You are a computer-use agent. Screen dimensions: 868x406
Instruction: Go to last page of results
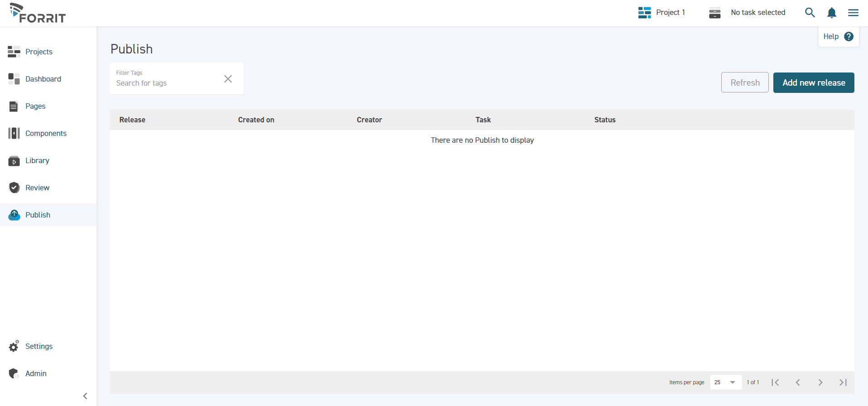pos(843,382)
